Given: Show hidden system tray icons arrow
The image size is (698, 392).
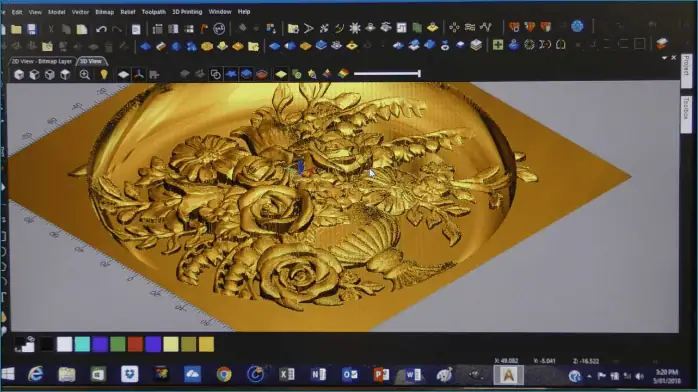Looking at the screenshot, I should pos(589,376).
